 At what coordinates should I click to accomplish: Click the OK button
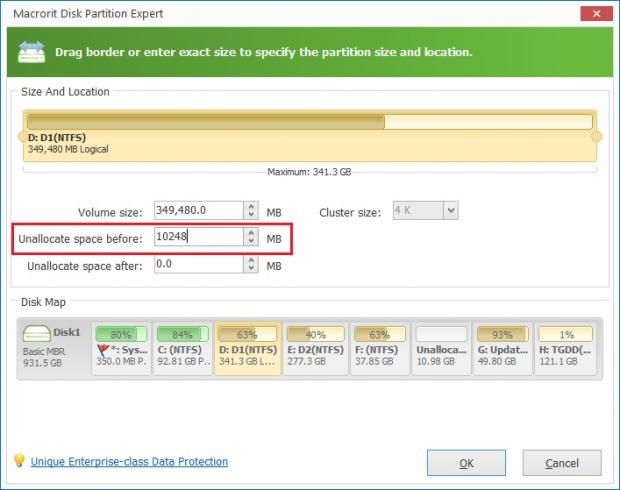click(466, 463)
